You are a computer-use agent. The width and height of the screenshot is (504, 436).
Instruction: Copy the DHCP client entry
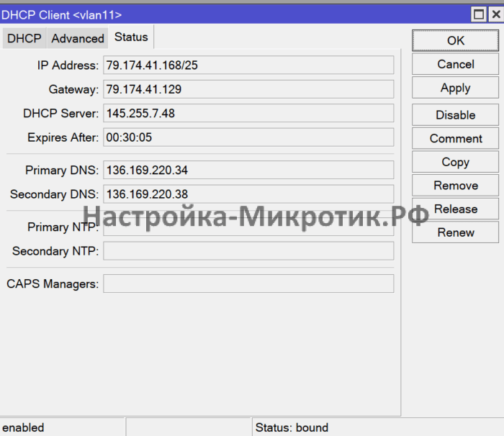[455, 162]
